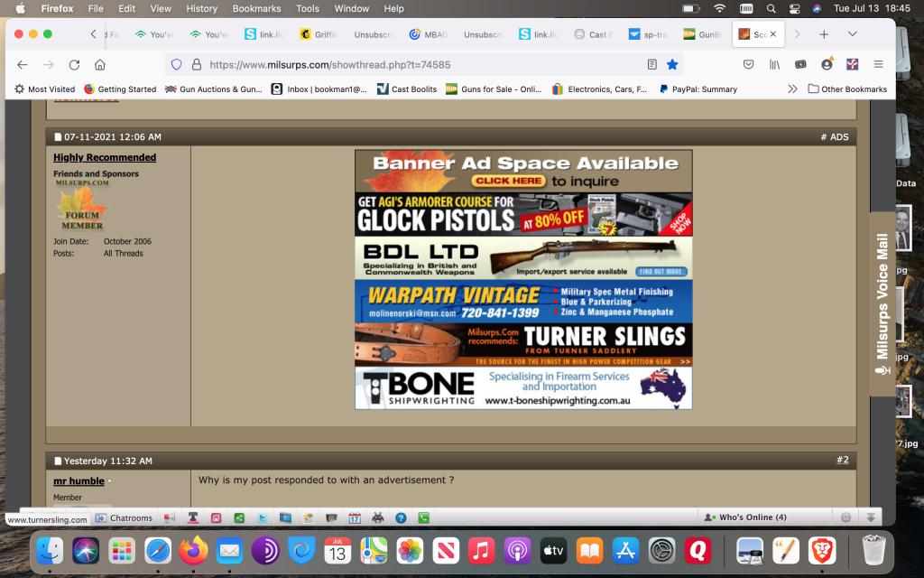924x578 pixels.
Task: Open the History menu in menu bar
Action: (201, 9)
